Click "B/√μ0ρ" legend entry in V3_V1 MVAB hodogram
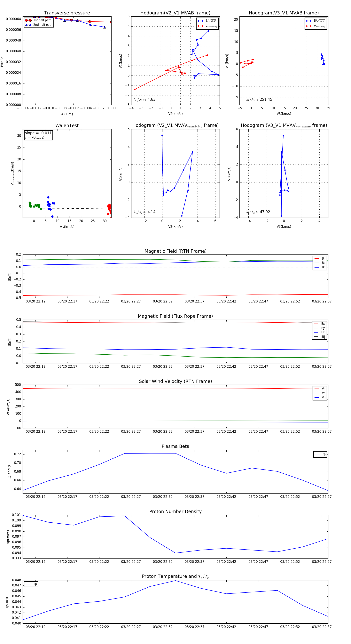The image size is (351, 644). tap(316, 21)
